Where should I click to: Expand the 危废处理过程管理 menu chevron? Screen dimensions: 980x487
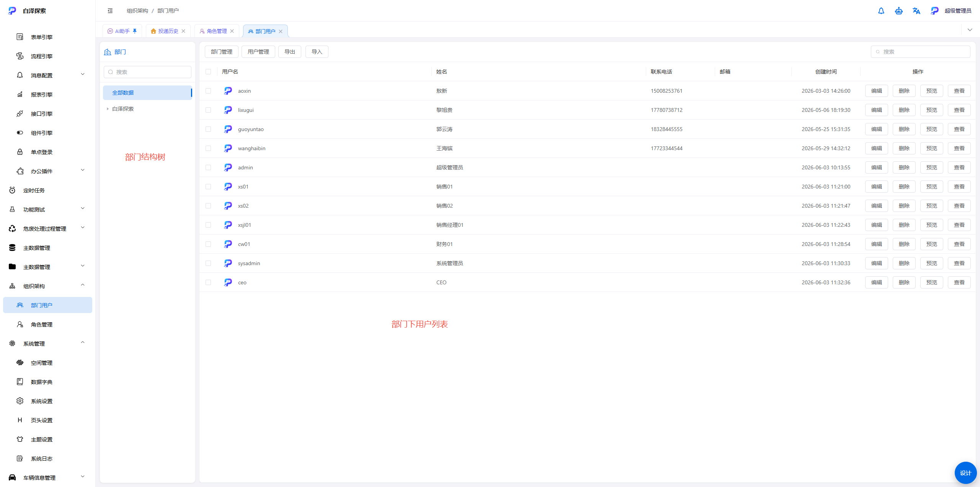coord(83,228)
